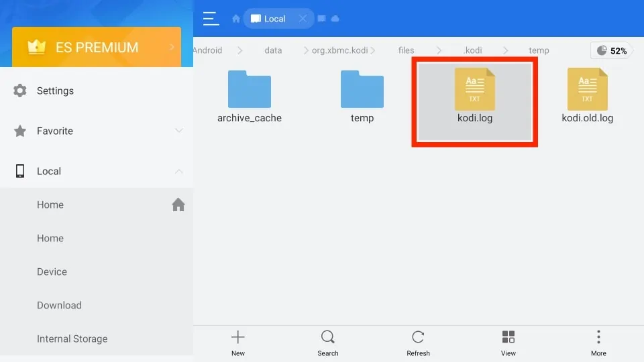
Task: Click house icon beside Home entry
Action: click(x=178, y=204)
